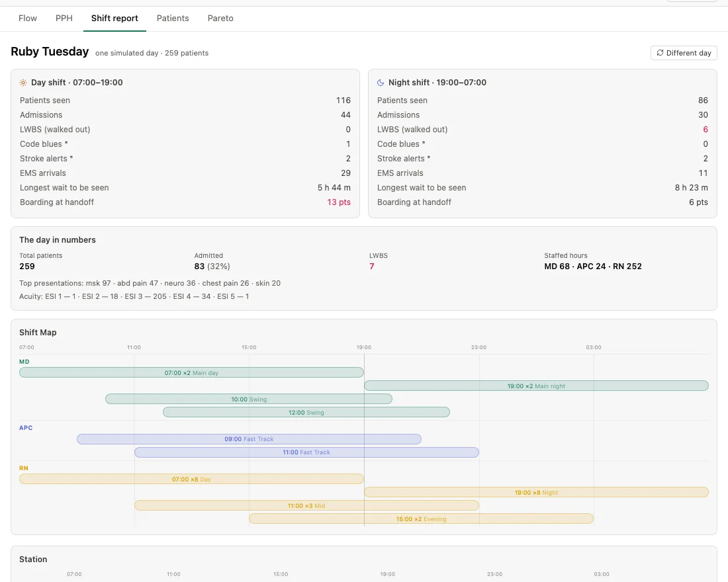Go to the Pareto tab

[x=220, y=18]
